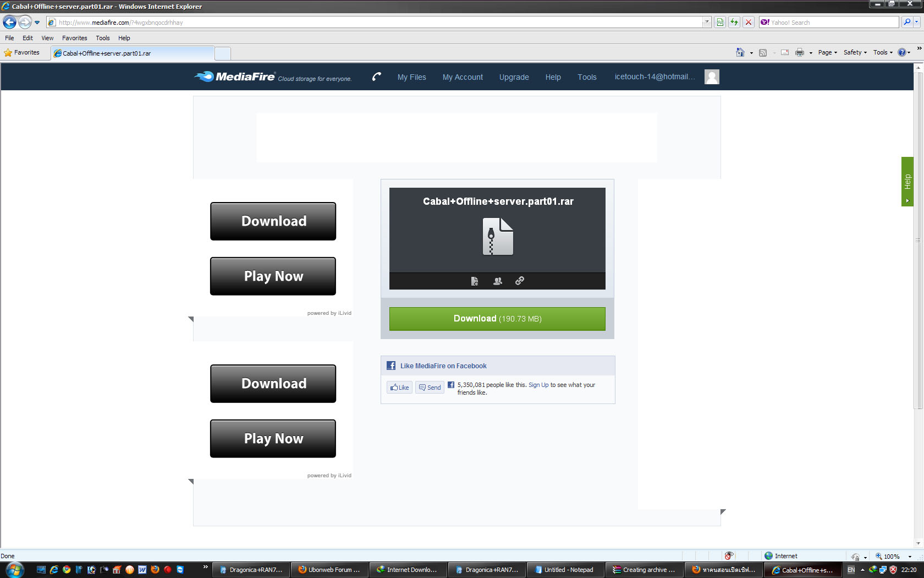Expand the Home button dropdown arrow
This screenshot has width=924, height=578.
(751, 53)
